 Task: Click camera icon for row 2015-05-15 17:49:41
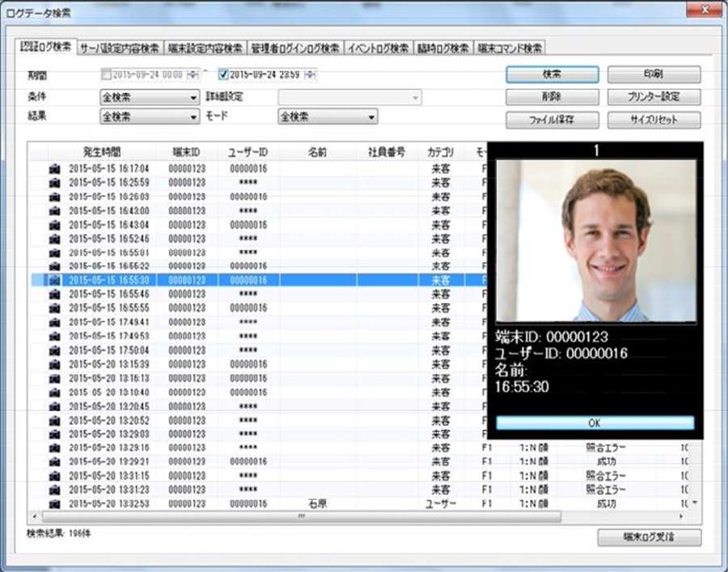coord(54,322)
